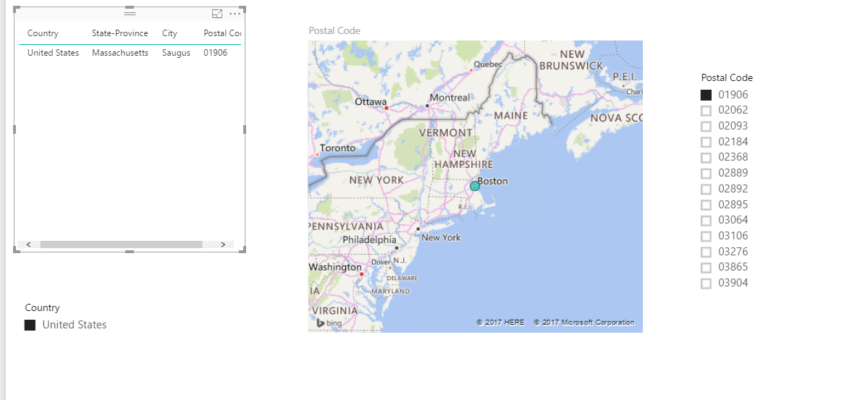Click the Montreal label on map

pos(450,98)
